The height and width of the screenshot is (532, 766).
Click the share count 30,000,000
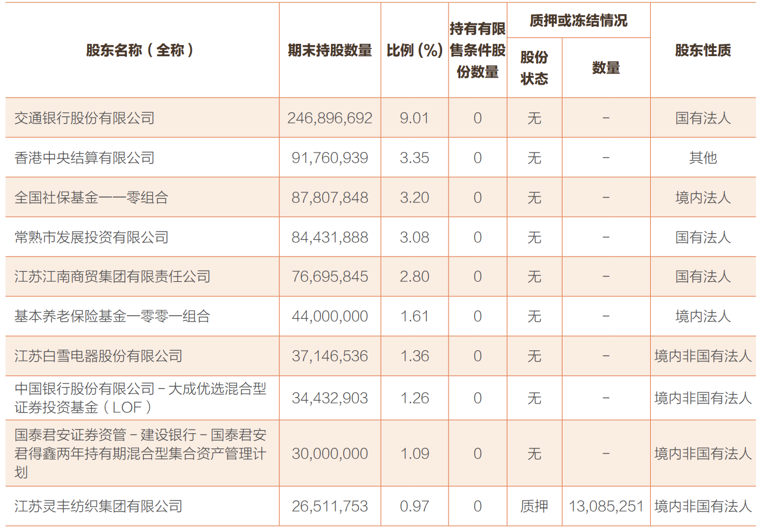pyautogui.click(x=330, y=454)
